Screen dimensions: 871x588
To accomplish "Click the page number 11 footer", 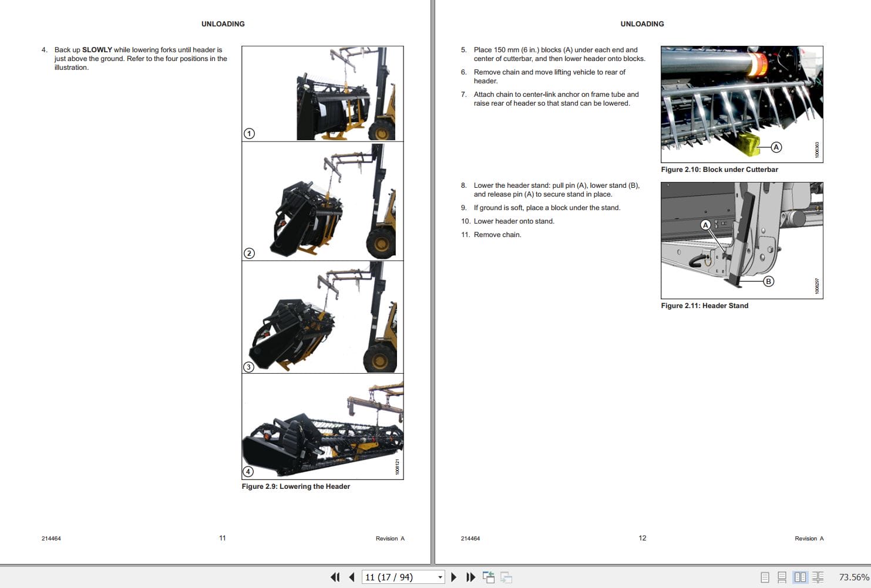I will tap(223, 538).
